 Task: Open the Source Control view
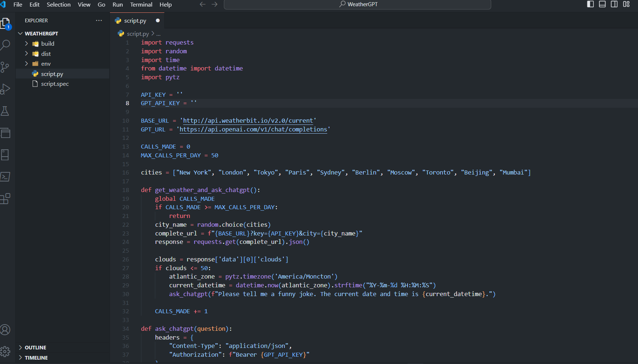(5, 67)
